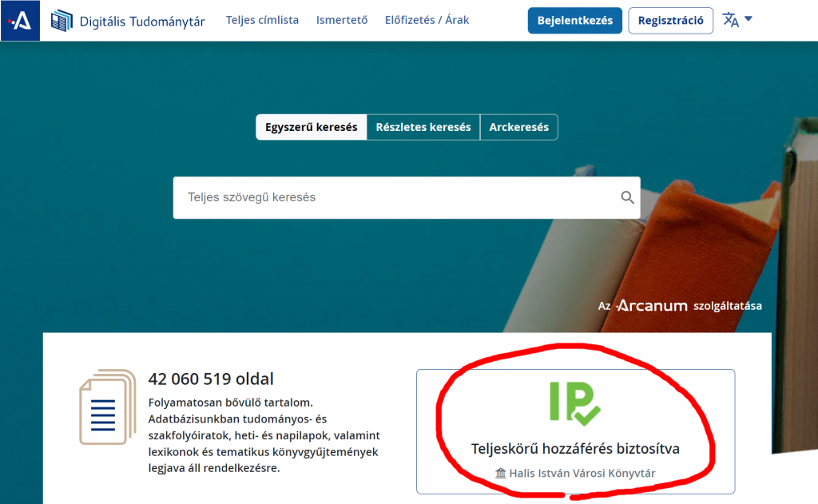Open the language translation selector icon
The image size is (818, 504).
(x=730, y=20)
